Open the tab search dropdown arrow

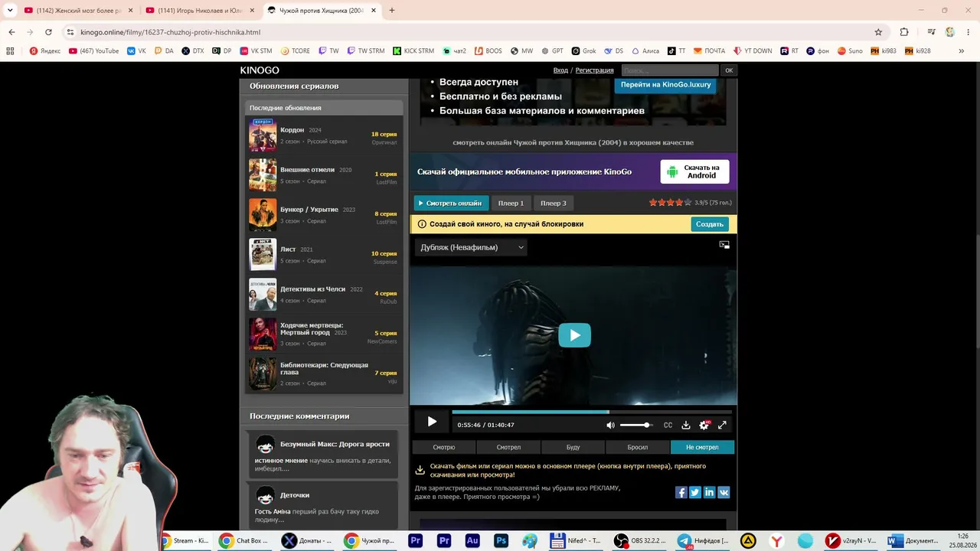point(10,11)
